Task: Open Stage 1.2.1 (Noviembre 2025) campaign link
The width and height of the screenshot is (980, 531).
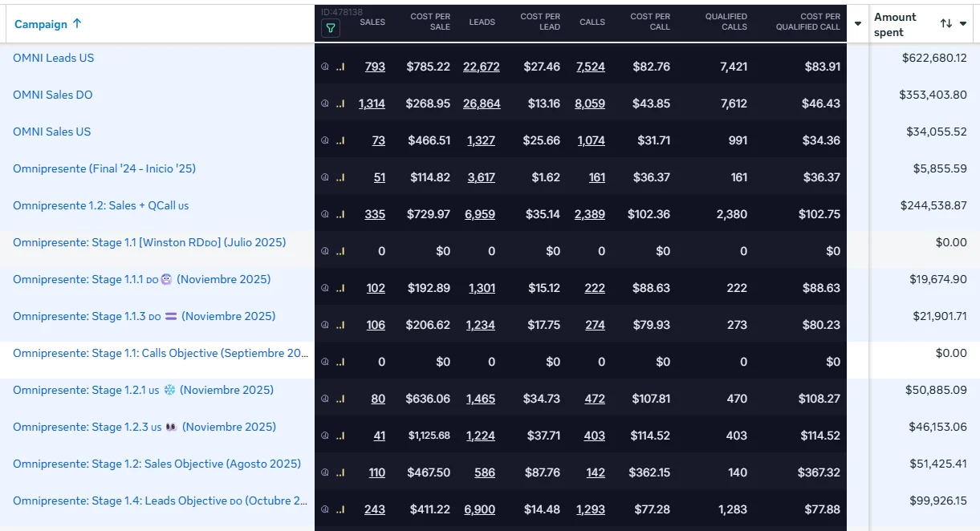Action: pos(144,390)
